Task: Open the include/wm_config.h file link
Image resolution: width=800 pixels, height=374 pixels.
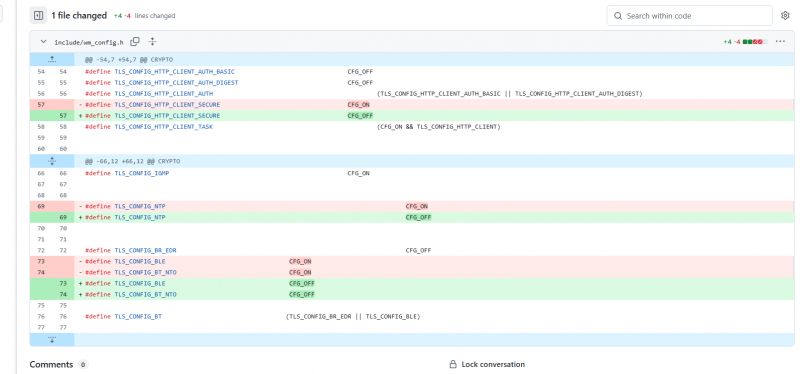Action: [89, 42]
